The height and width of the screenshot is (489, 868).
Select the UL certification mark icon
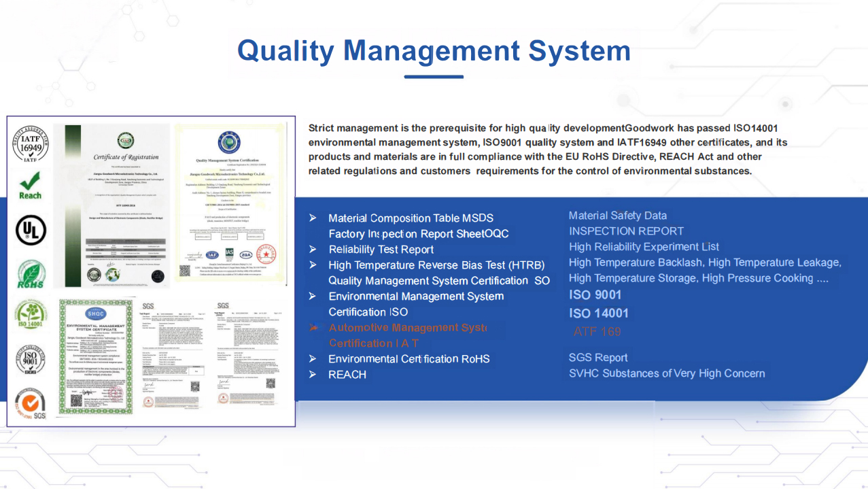pos(31,231)
